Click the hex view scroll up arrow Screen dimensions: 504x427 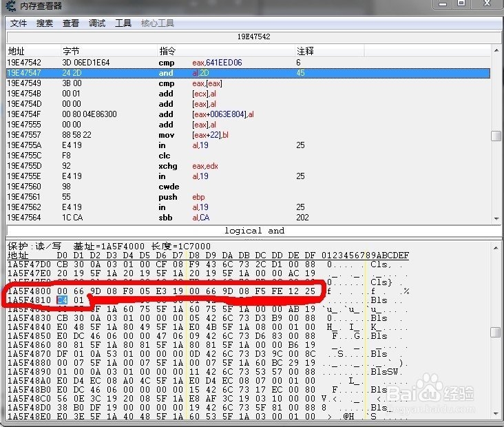point(496,248)
